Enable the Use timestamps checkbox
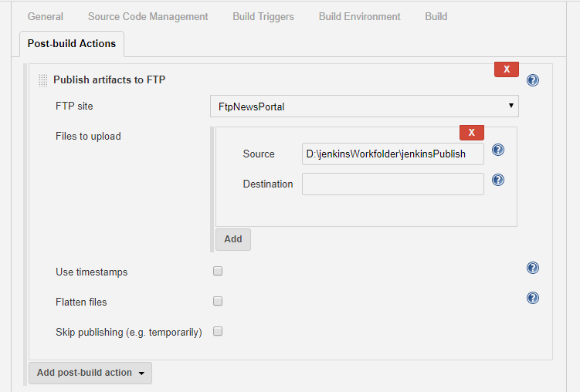 [x=218, y=272]
